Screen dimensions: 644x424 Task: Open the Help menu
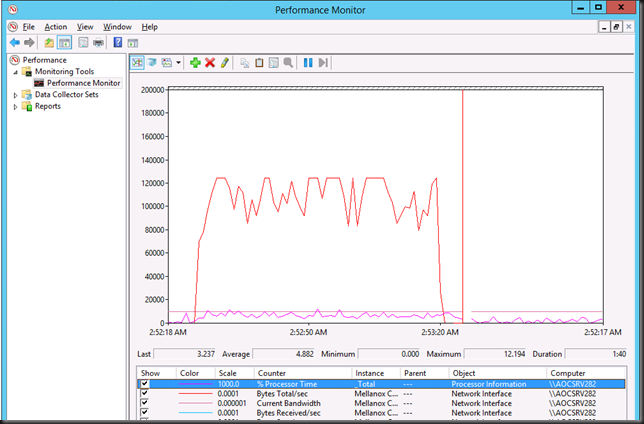point(150,27)
